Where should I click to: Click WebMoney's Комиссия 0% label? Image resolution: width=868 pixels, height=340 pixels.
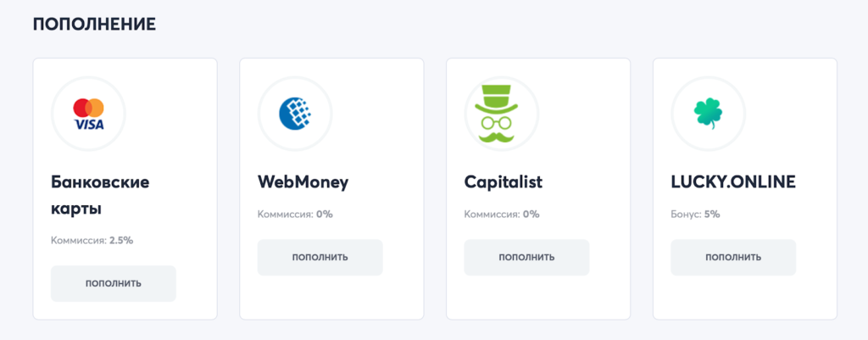(x=295, y=215)
